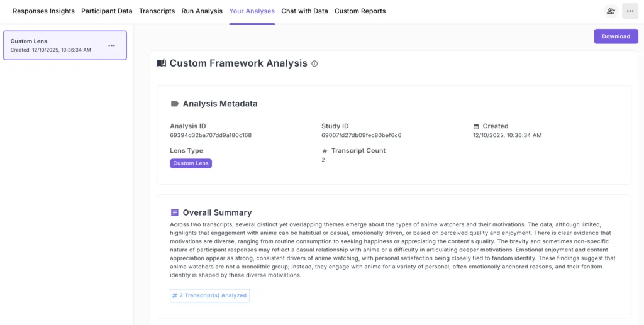Click info icon beside Custom Framework Analysis
Viewport: 644px width, 325px height.
(x=314, y=63)
